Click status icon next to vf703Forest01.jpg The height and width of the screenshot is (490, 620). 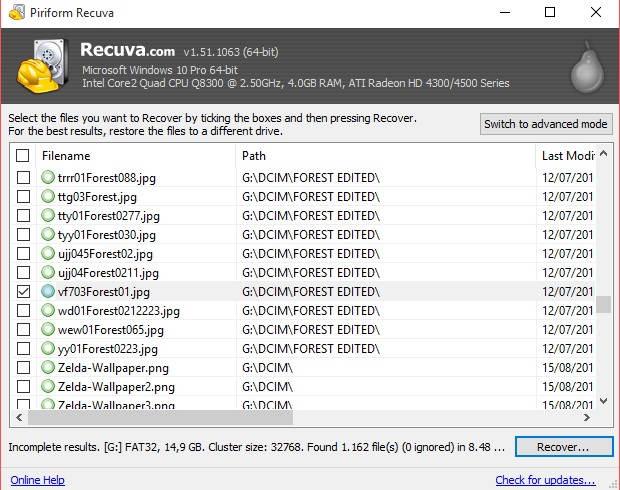click(x=47, y=292)
